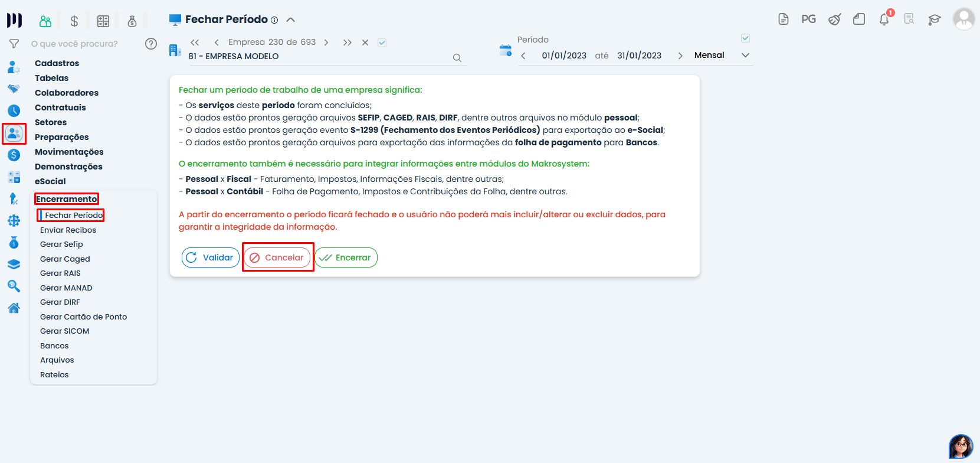Open the blue dollar coin sidebar icon
Image resolution: width=980 pixels, height=463 pixels.
coord(14,155)
